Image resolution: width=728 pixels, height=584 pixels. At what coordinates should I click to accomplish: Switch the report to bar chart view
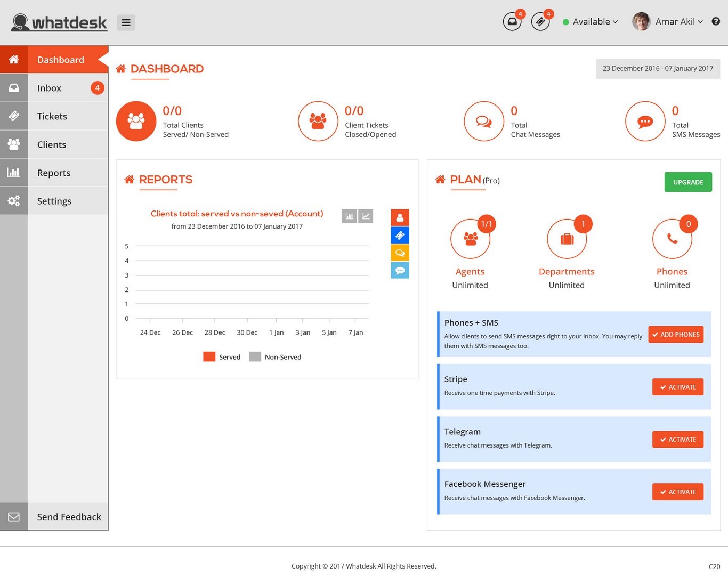point(349,216)
